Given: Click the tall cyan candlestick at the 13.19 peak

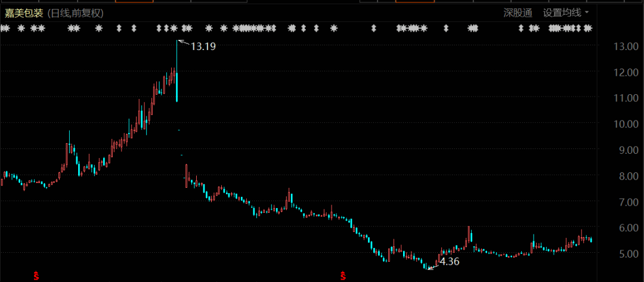Looking at the screenshot, I should 177,70.
